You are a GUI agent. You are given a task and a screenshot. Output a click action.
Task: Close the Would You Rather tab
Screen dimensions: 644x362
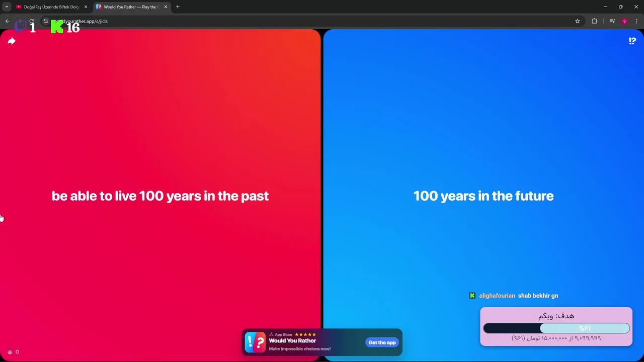tap(166, 7)
